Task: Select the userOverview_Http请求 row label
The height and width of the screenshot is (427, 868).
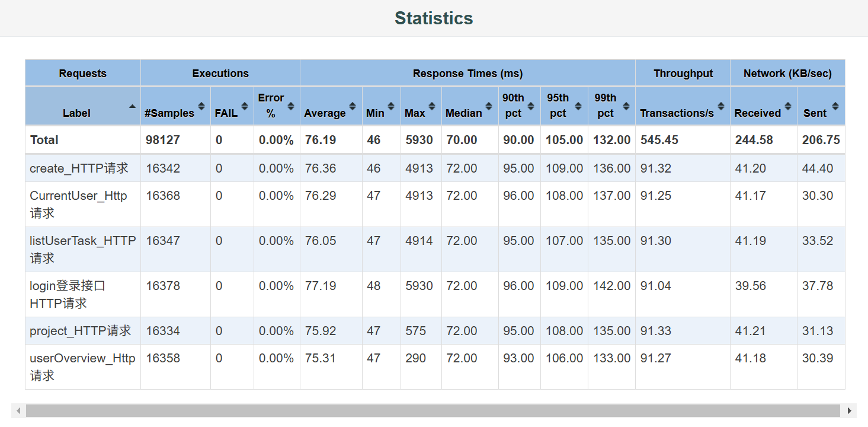Action: (82, 367)
